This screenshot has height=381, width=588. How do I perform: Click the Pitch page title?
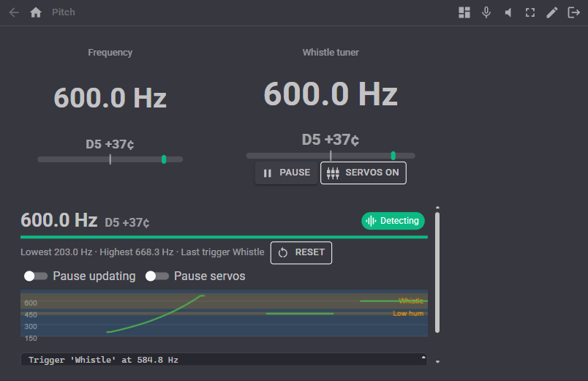64,12
